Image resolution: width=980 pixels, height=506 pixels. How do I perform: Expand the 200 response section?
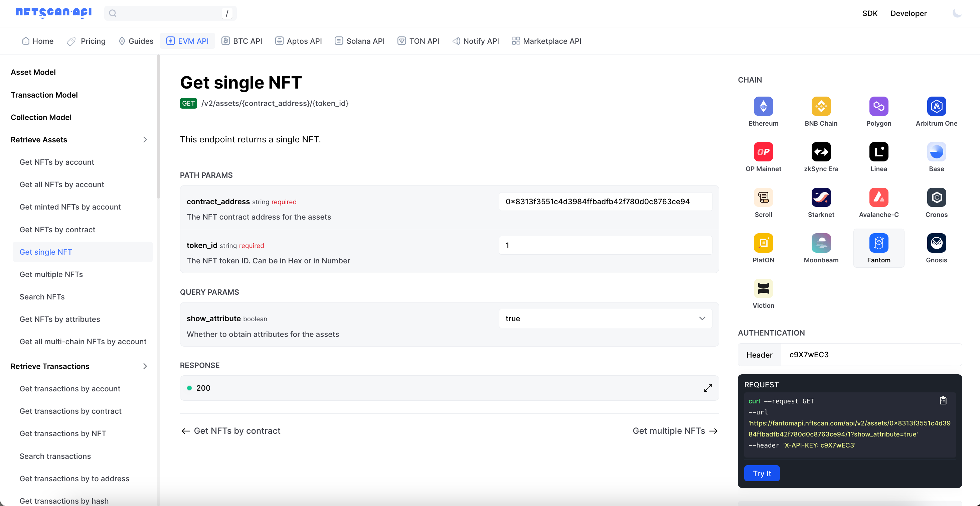click(x=708, y=388)
